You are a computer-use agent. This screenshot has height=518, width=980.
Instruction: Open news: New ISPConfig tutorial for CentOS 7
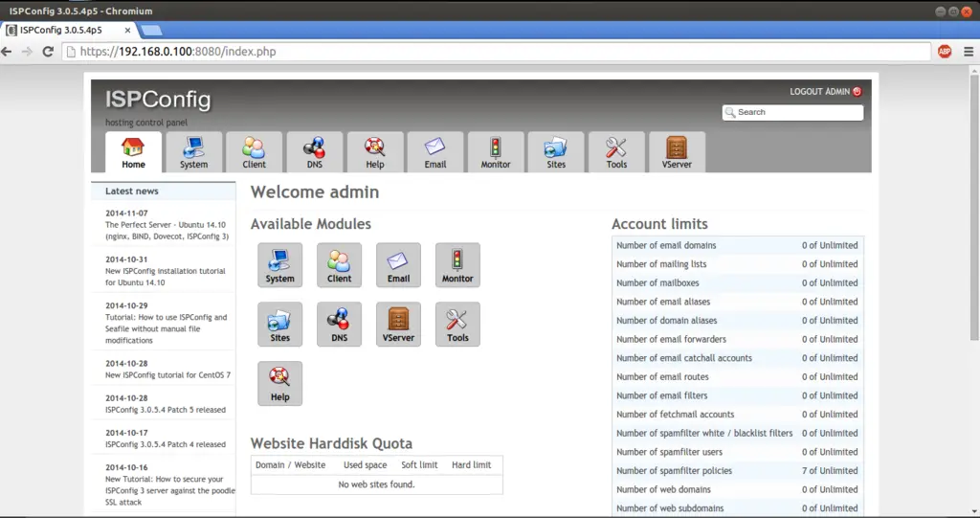[167, 374]
